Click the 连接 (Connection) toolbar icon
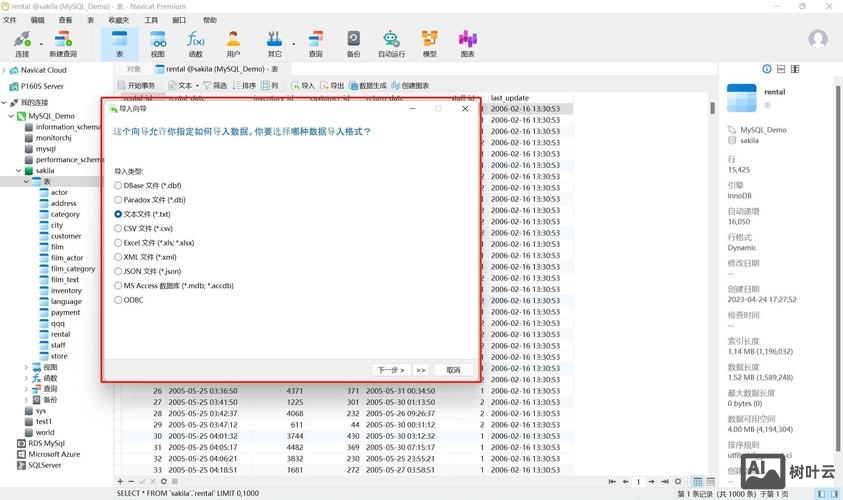This screenshot has width=843, height=500. (22, 42)
